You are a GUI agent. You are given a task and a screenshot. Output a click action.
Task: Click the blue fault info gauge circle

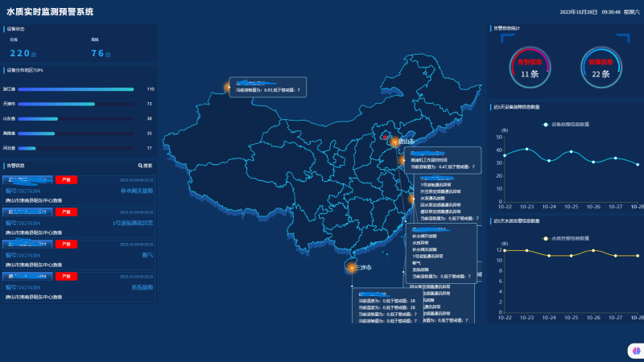[x=601, y=68]
